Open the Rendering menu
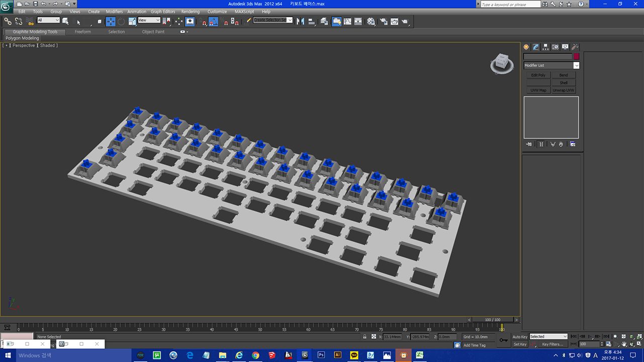Screen dimensions: 644x362 190,12
